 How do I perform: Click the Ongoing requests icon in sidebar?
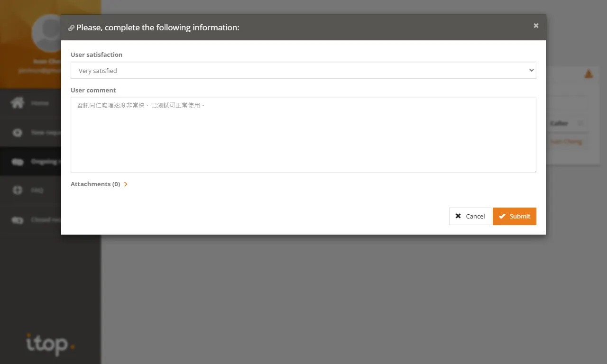click(x=18, y=162)
